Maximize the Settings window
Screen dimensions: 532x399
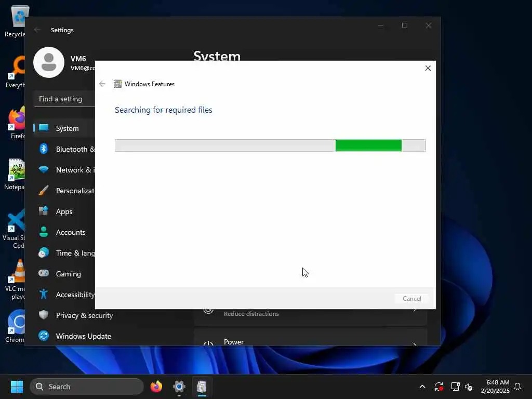[x=404, y=25]
